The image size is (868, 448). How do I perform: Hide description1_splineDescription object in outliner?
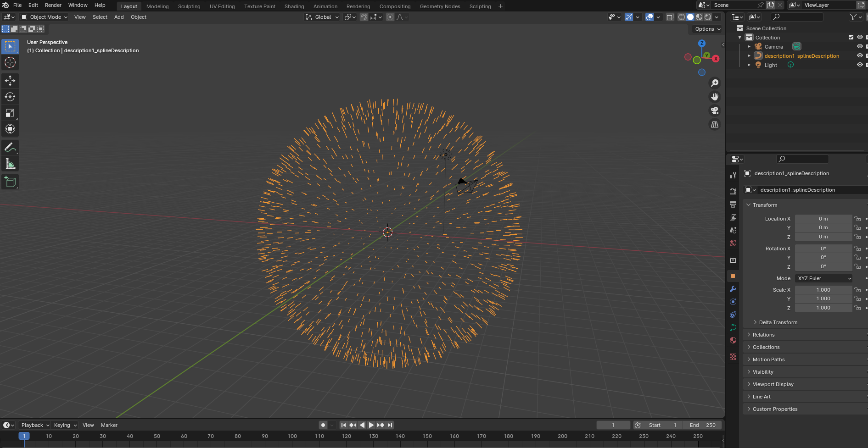point(860,55)
